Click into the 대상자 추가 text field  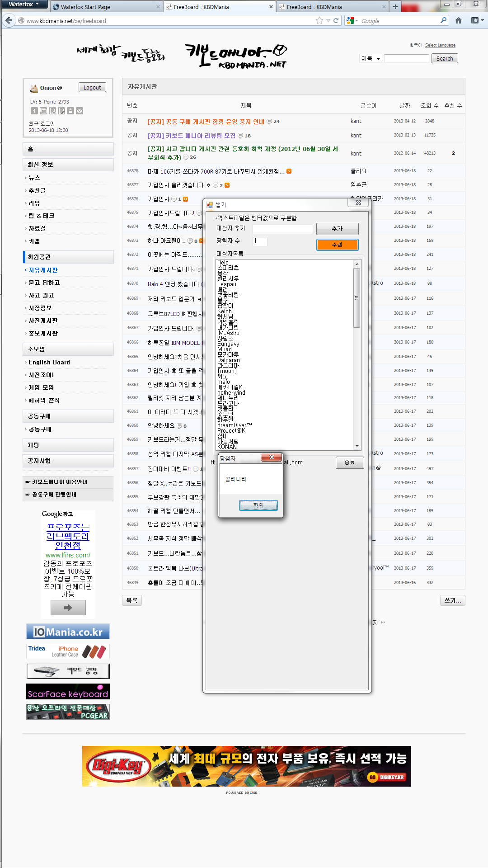282,229
